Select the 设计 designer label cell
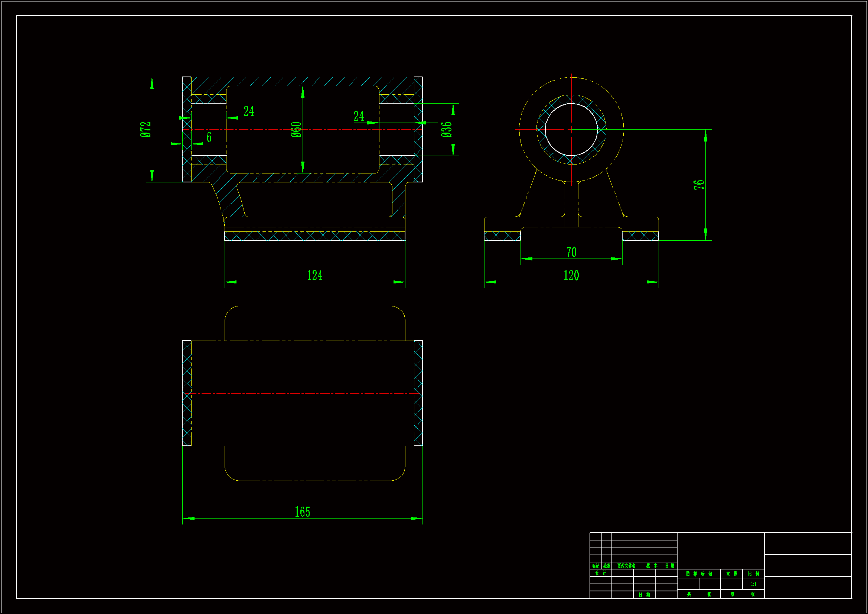Viewport: 868px width, 614px height. 600,573
